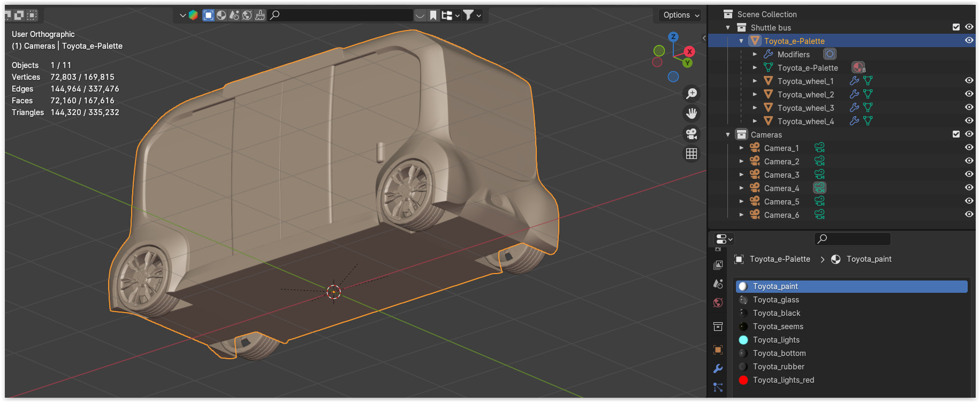Hide Toyota_e-Palette object with its eye icon

(969, 40)
